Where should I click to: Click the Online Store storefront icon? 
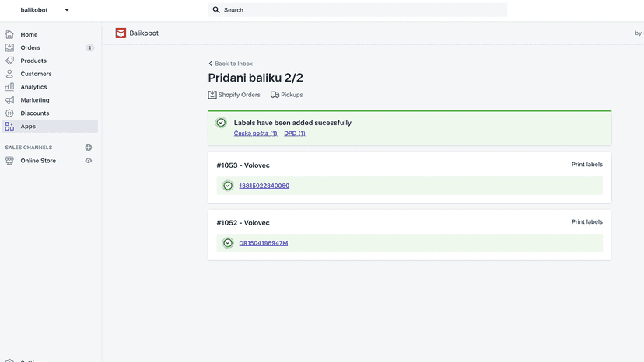(9, 161)
